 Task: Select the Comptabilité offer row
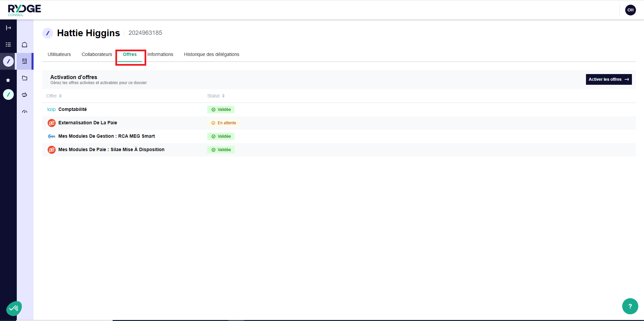click(339, 110)
